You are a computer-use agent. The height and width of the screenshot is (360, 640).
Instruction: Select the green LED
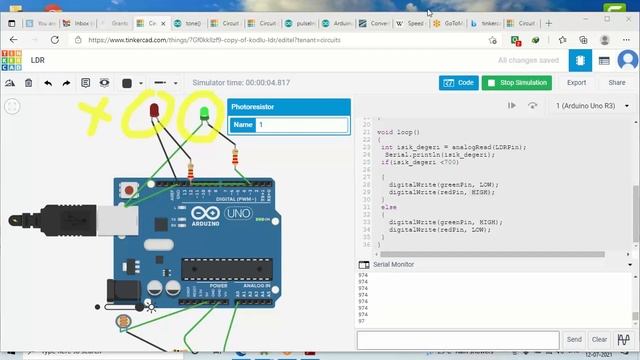coord(204,113)
